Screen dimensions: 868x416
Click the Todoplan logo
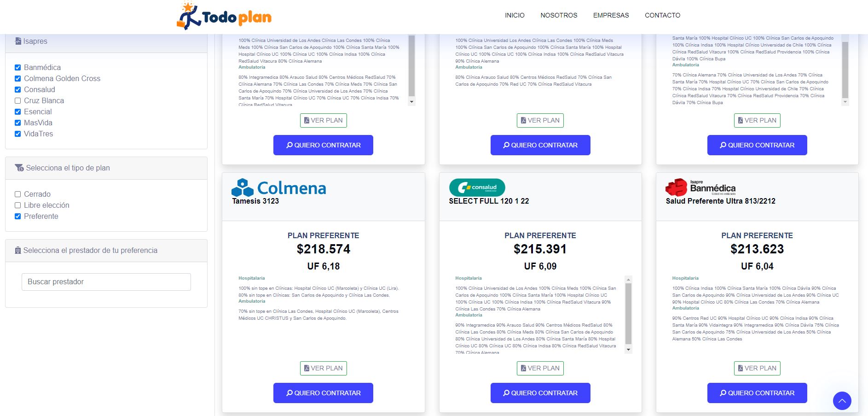pyautogui.click(x=224, y=17)
